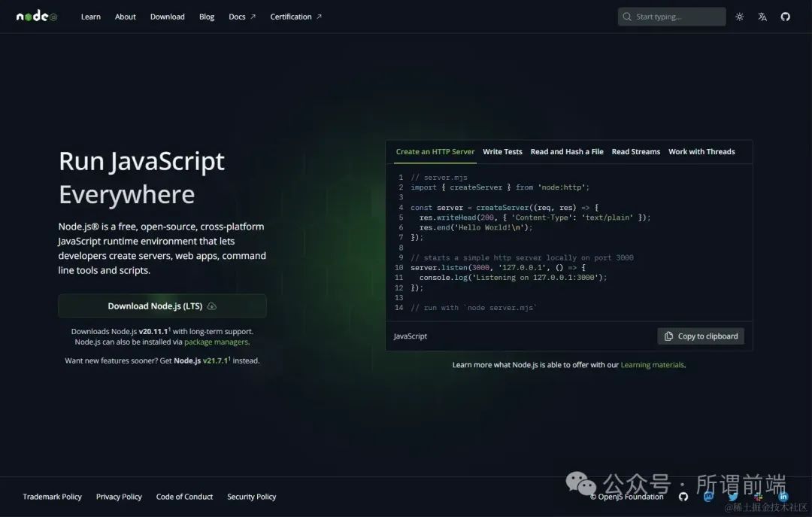Click the "Download Node.js (LTS)" button
Viewport: 812px width, 517px height.
[162, 306]
